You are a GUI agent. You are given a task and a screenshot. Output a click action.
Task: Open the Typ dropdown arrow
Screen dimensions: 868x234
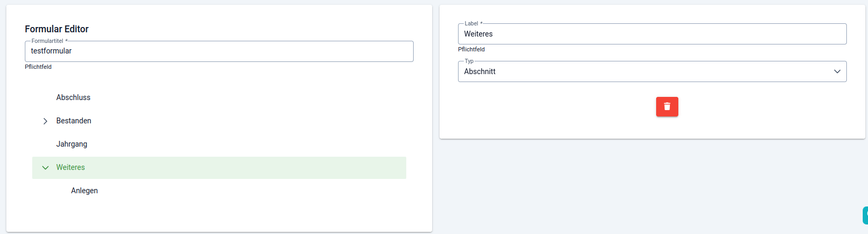(x=837, y=71)
